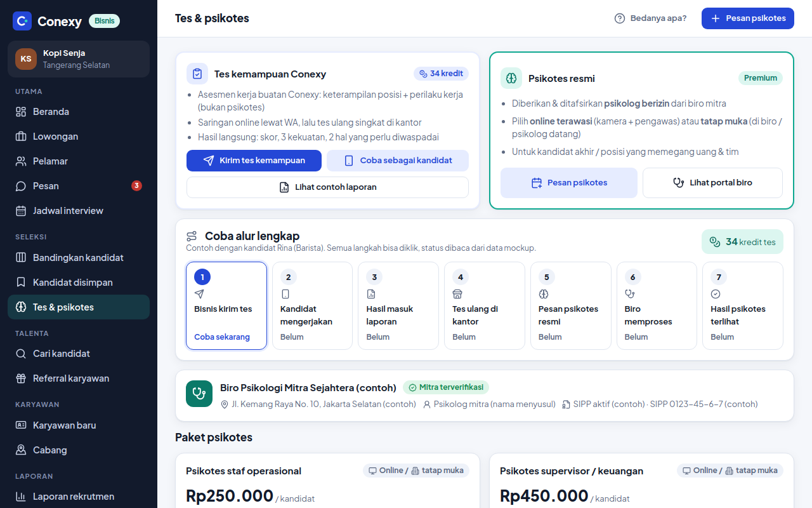Click the Tes kemampuan Conexy clipboard icon
This screenshot has height=508, width=812.
point(197,74)
